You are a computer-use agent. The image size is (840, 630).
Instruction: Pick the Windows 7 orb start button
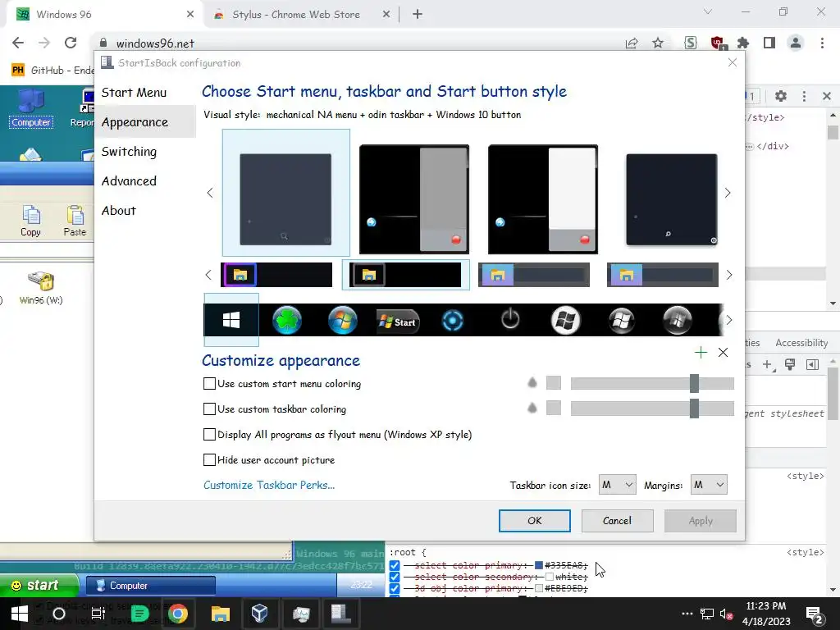click(342, 321)
